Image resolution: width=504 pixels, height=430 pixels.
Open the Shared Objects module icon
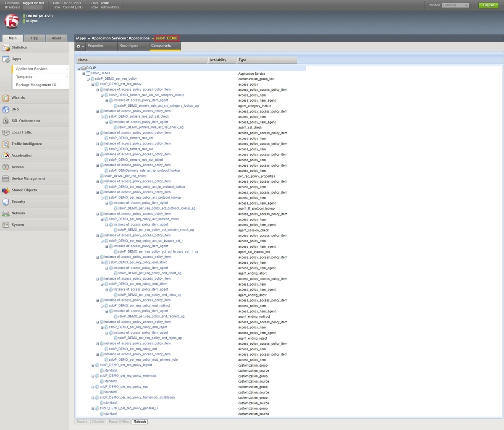pyautogui.click(x=6, y=190)
